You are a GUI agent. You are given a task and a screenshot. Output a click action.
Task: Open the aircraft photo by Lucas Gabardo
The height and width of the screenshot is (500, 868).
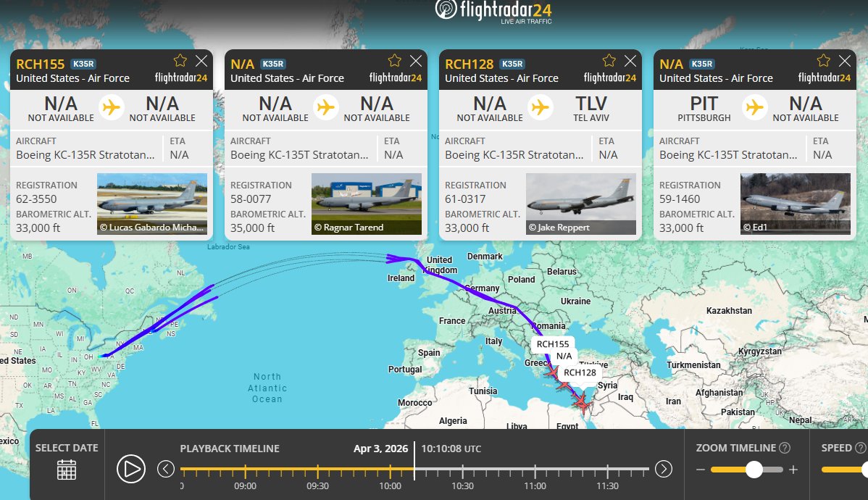pos(152,204)
